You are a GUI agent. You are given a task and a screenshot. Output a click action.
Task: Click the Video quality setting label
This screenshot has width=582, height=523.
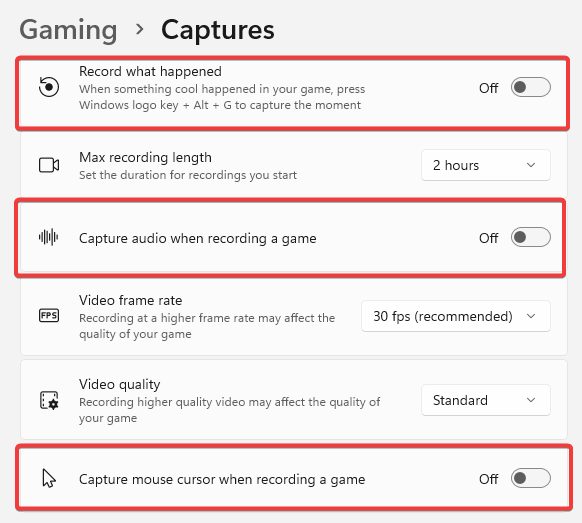120,384
